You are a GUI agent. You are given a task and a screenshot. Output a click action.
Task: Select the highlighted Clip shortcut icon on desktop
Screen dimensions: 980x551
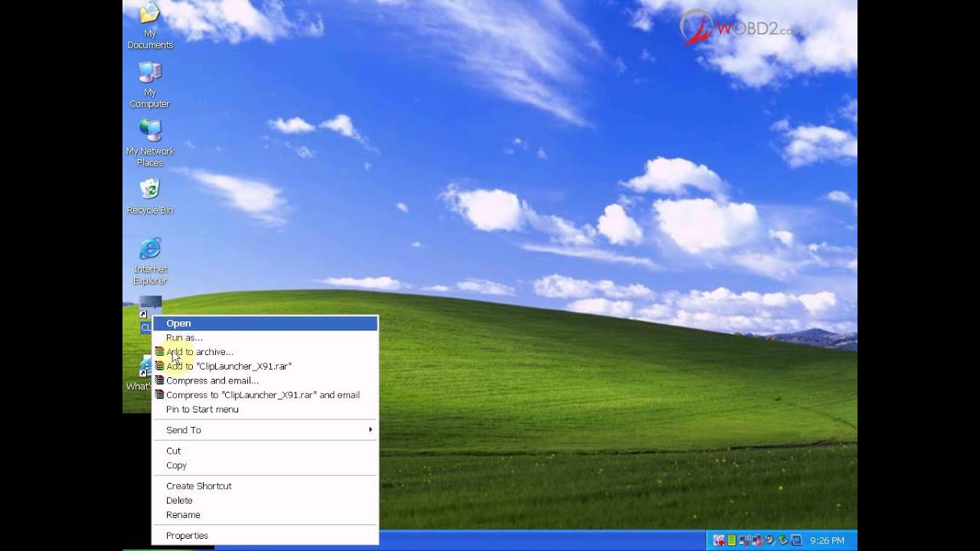[150, 308]
